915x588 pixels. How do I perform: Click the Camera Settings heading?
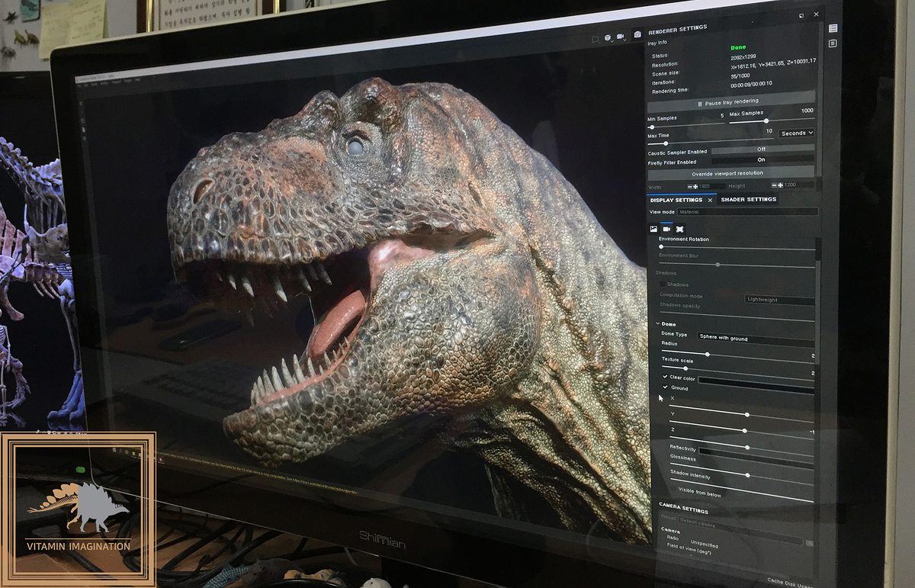[683, 509]
